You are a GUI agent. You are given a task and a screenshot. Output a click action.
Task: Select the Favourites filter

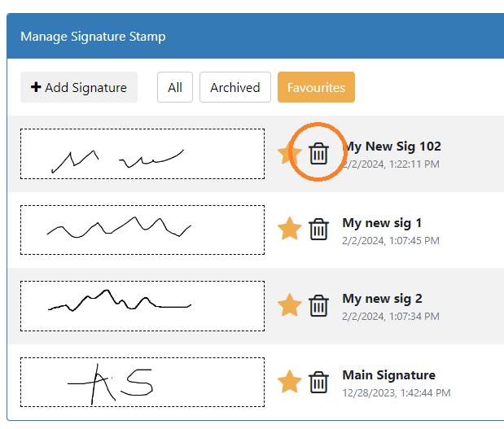pos(316,87)
